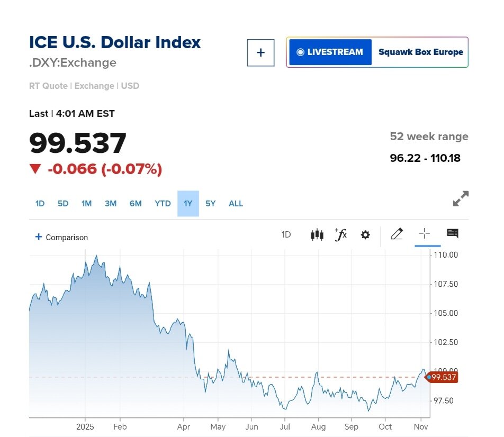This screenshot has height=437, width=504.
Task: Select the 5Y time range
Action: click(210, 204)
